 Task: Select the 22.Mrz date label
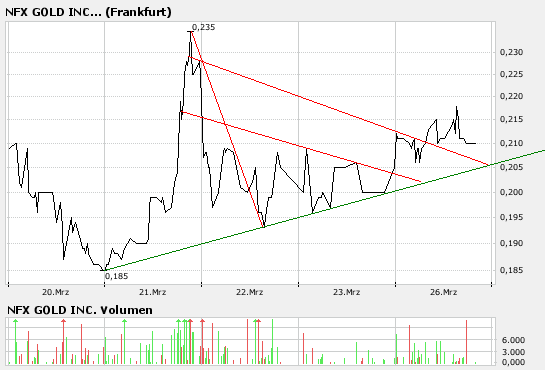(250, 292)
